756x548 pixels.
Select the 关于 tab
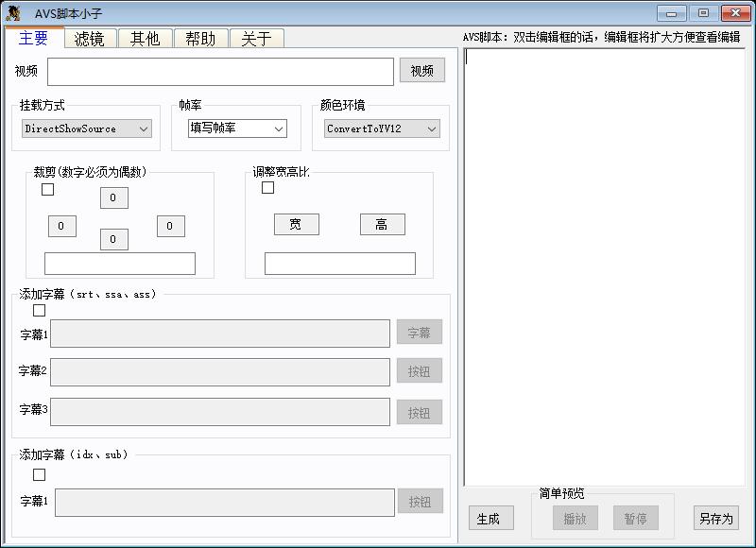coord(256,38)
